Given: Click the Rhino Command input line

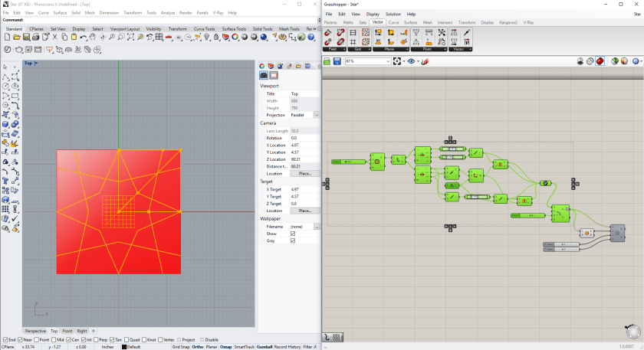Looking at the screenshot, I should (x=153, y=20).
